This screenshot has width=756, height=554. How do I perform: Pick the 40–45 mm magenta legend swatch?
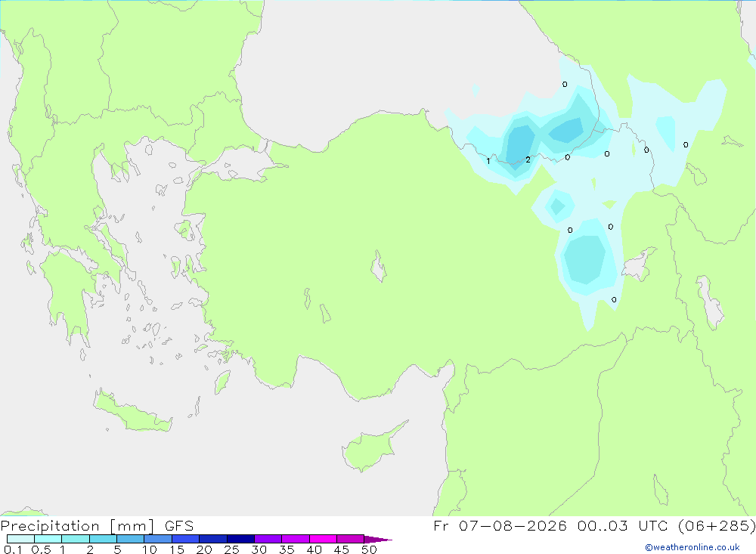tap(323, 539)
